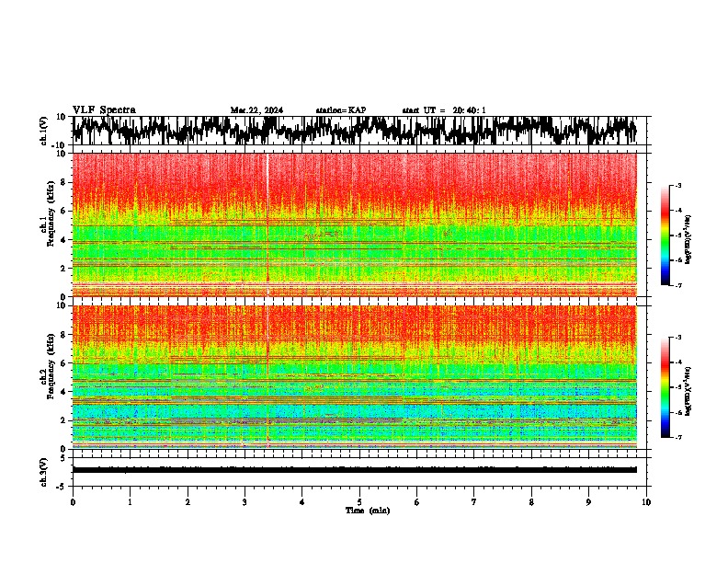Click the ch.2 colorbar log(PSD) label
This screenshot has height=563, width=728.
(x=688, y=391)
